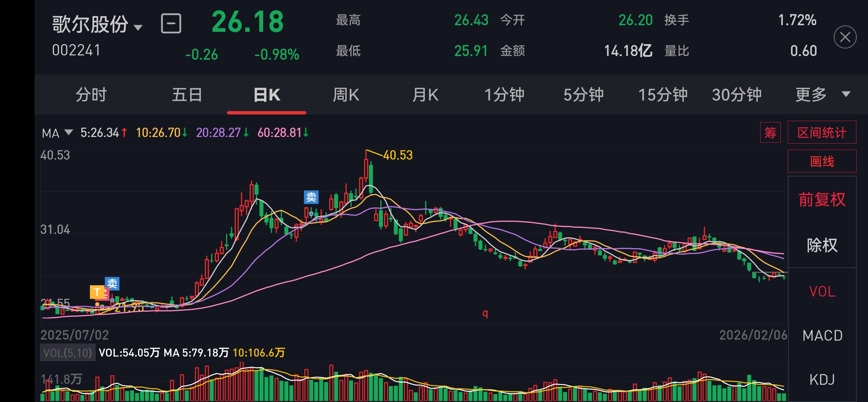Click the red q marker below candles
This screenshot has height=402, width=868.
pos(485,313)
